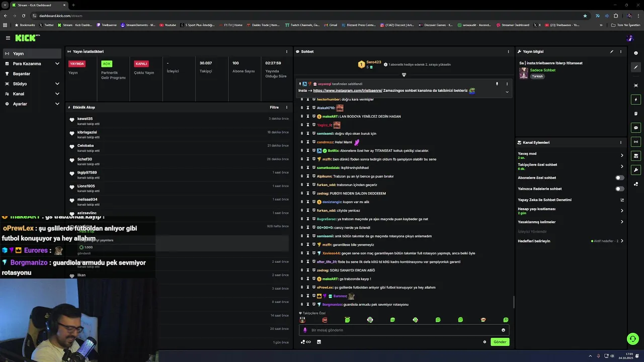
Task: Open Filtre in Etkinlik Akışı
Action: (274, 107)
